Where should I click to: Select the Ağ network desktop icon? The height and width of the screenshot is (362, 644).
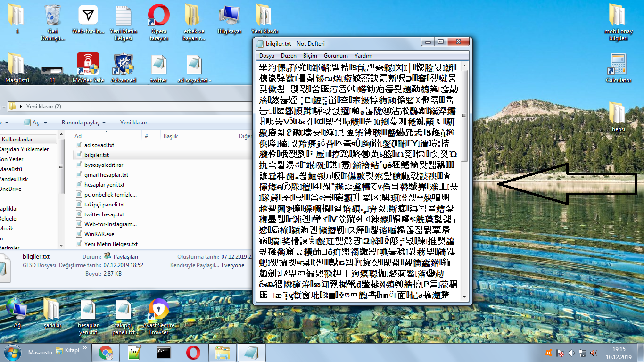pos(17,313)
